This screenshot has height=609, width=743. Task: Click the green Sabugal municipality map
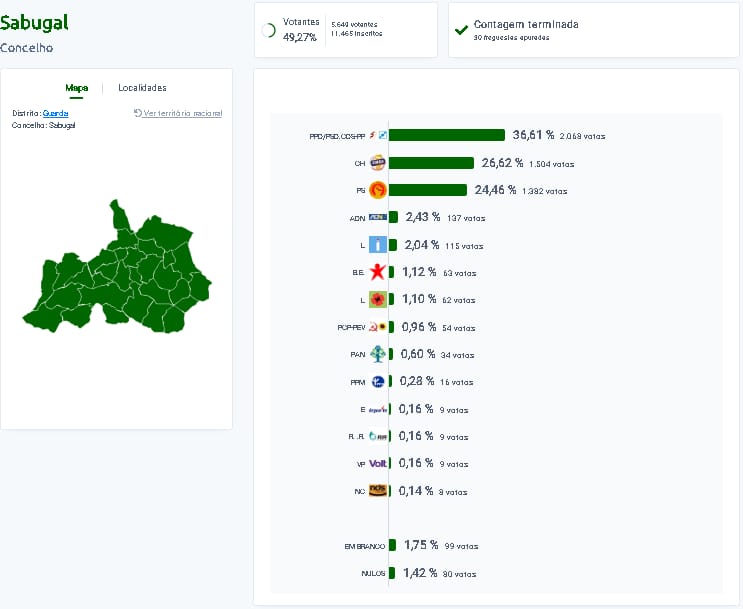(x=117, y=268)
